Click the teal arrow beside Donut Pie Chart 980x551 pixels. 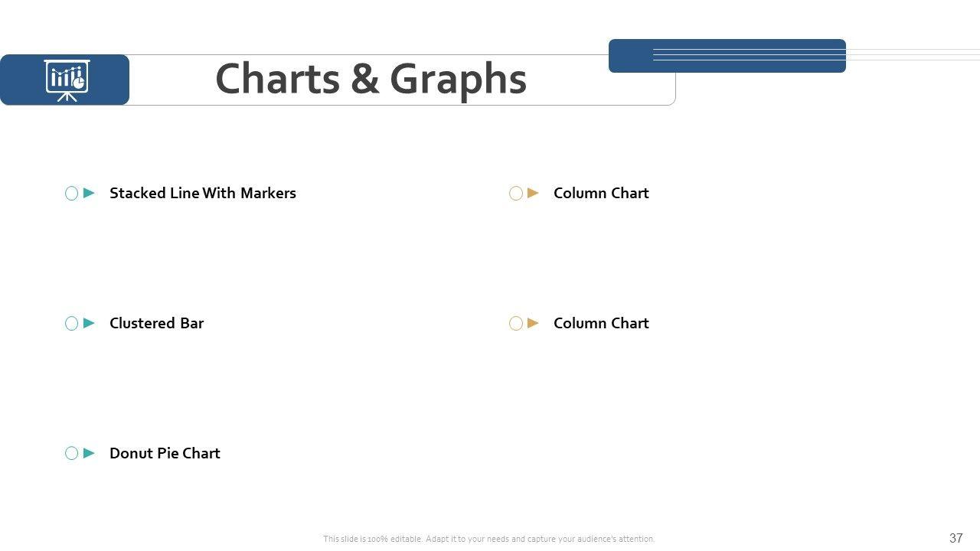click(89, 453)
